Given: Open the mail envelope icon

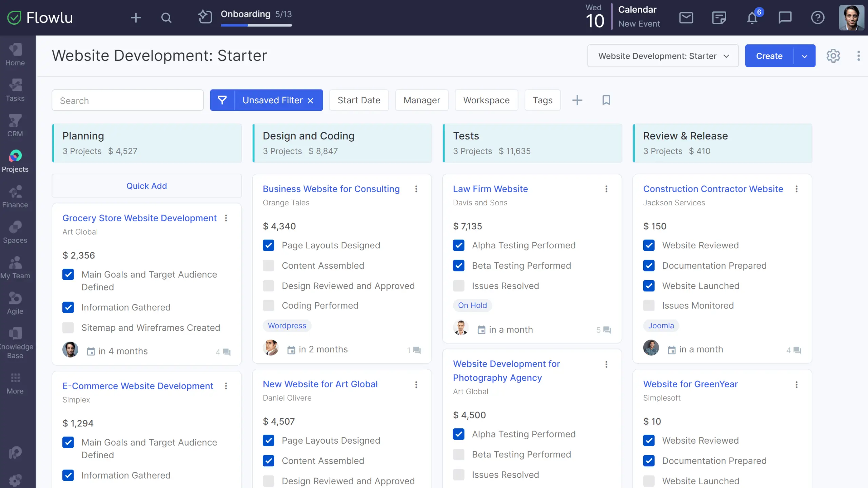Looking at the screenshot, I should coord(686,18).
